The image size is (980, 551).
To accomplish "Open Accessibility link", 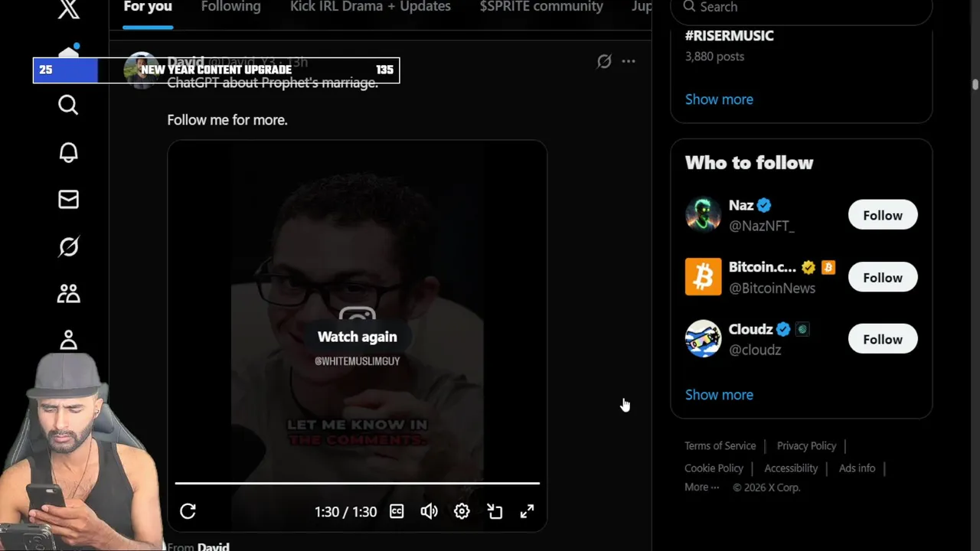I will [791, 468].
